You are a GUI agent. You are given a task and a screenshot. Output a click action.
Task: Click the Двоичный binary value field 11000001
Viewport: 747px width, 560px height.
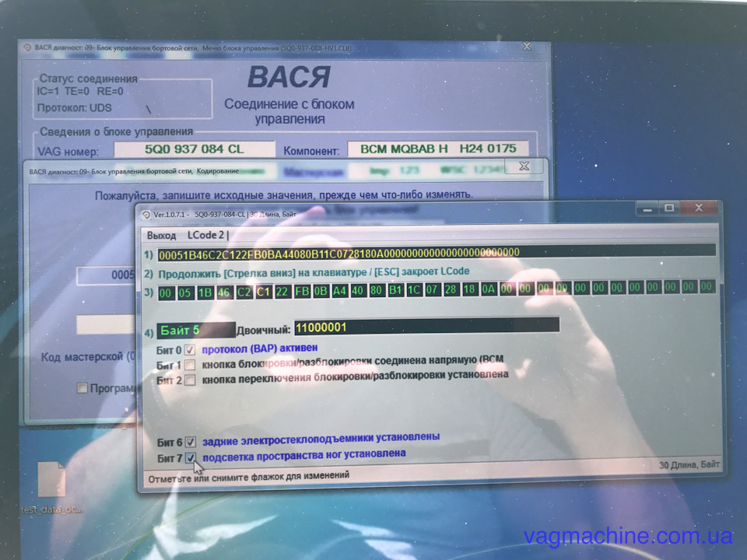pos(427,327)
